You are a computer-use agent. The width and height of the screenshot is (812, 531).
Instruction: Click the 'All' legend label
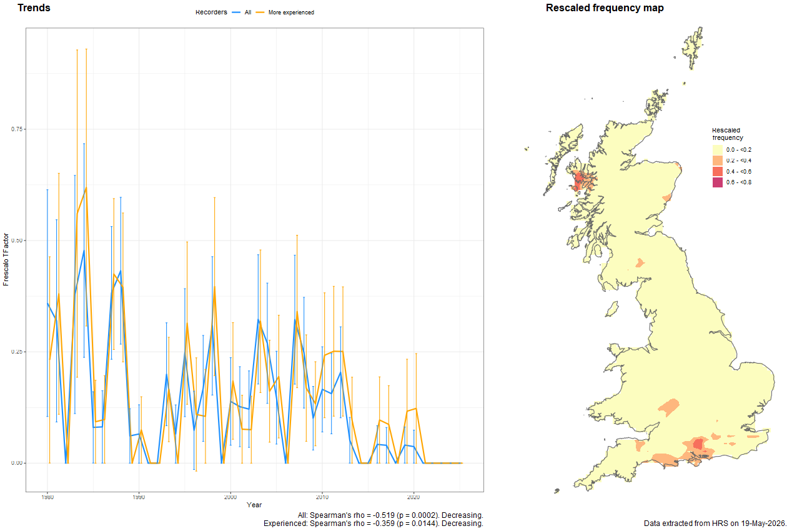pyautogui.click(x=248, y=12)
